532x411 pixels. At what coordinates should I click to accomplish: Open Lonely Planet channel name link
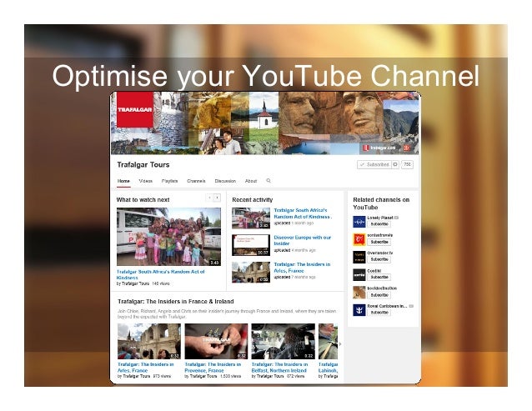[380, 218]
